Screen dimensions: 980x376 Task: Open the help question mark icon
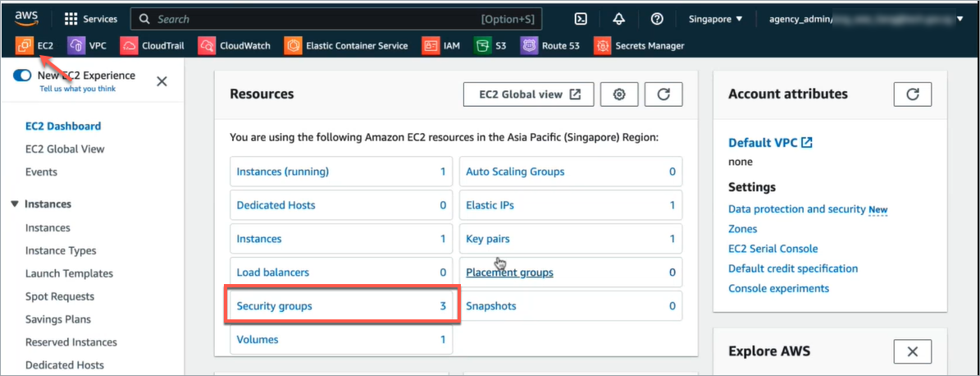point(657,19)
